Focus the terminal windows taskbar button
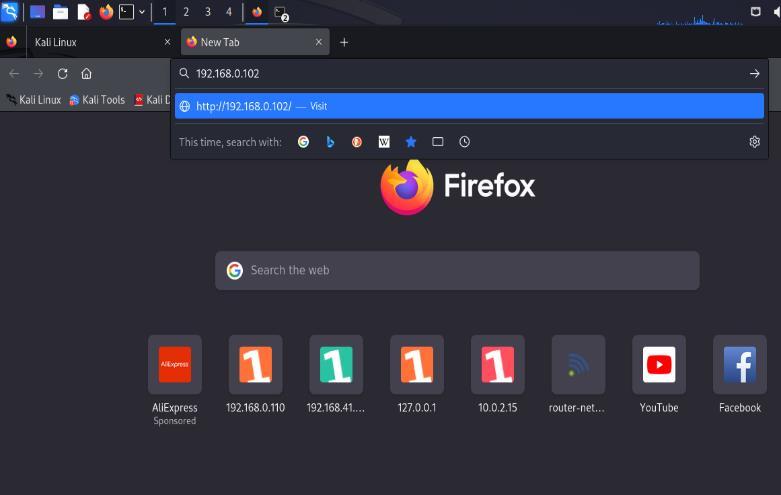 pos(281,13)
